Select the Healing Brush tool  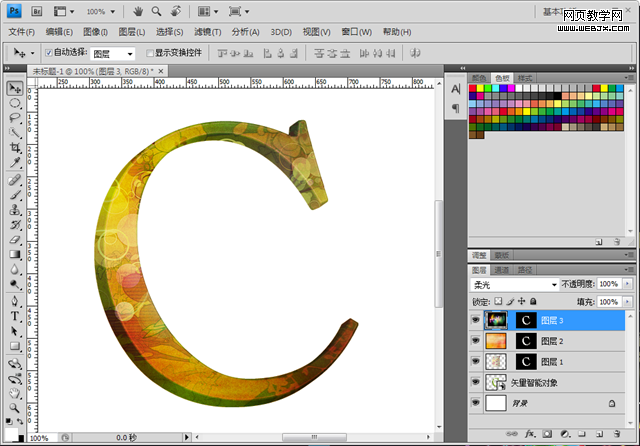point(15,180)
